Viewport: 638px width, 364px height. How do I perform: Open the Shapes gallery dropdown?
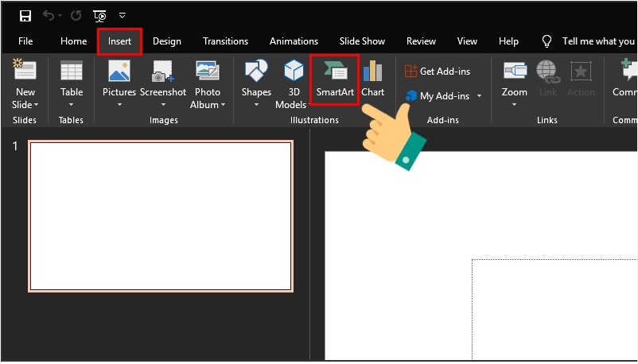click(256, 105)
